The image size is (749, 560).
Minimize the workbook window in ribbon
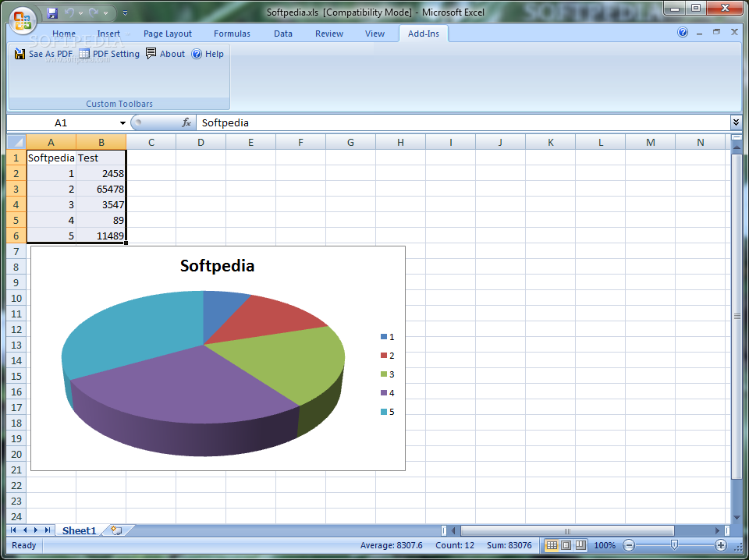pos(699,33)
